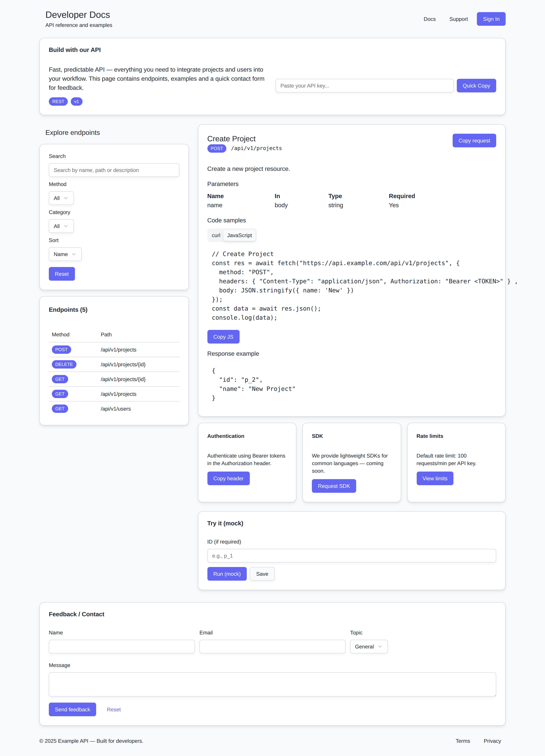
Task: Click Copy request button
Action: 474,141
